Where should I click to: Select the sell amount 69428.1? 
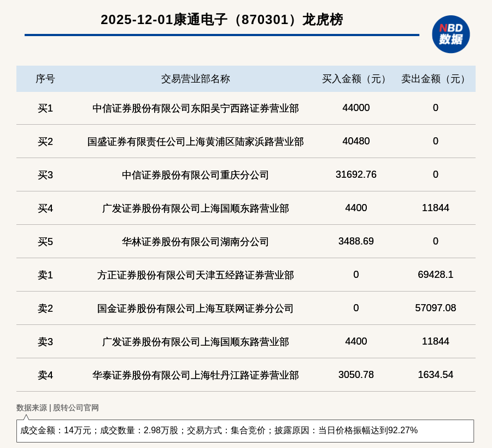click(435, 275)
